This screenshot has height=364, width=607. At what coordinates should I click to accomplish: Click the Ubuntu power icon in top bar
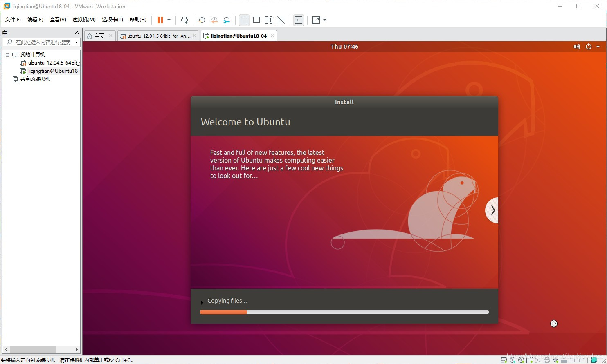[589, 47]
